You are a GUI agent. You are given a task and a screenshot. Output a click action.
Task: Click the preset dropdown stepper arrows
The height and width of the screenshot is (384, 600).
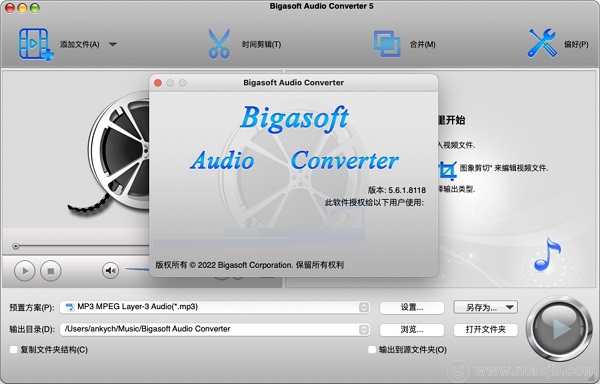pos(364,307)
